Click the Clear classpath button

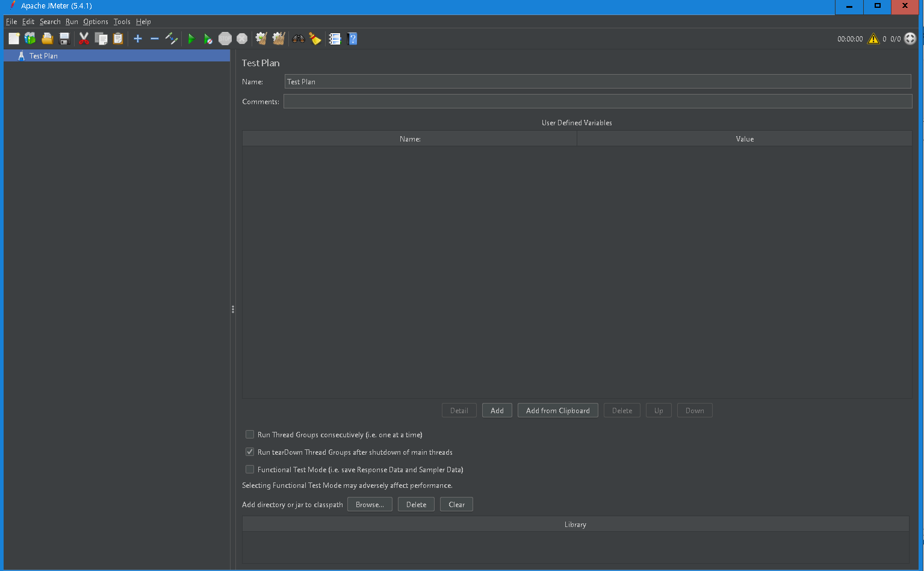(456, 504)
